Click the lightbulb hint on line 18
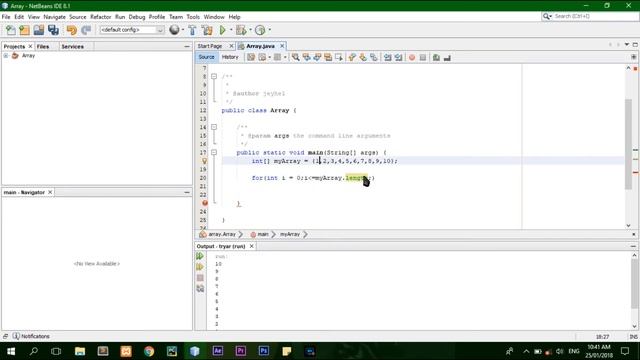The height and width of the screenshot is (360, 640). click(x=204, y=161)
